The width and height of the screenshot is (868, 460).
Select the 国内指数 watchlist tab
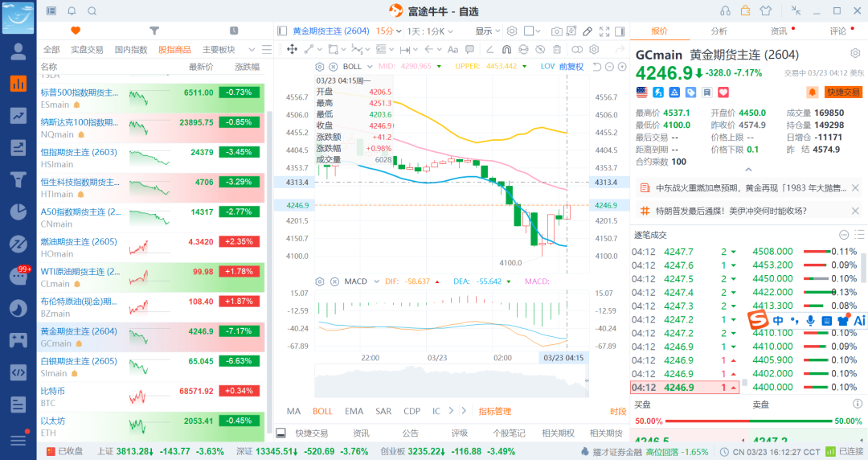point(131,49)
